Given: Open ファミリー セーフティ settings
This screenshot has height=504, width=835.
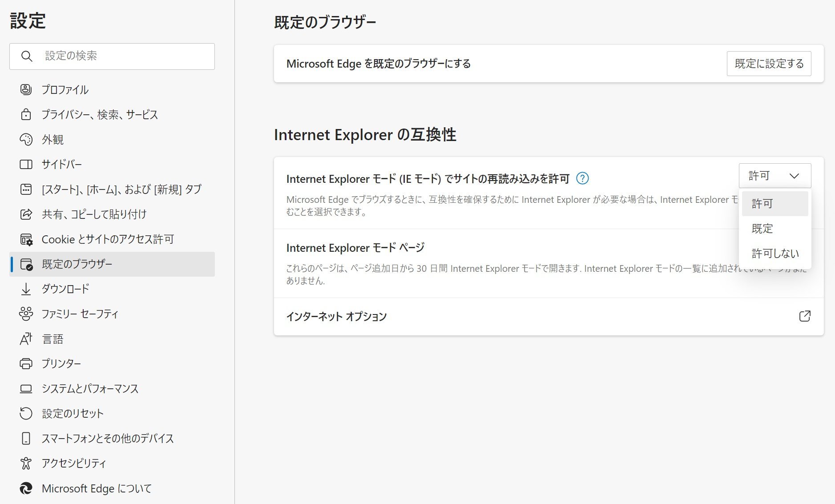Looking at the screenshot, I should point(112,314).
